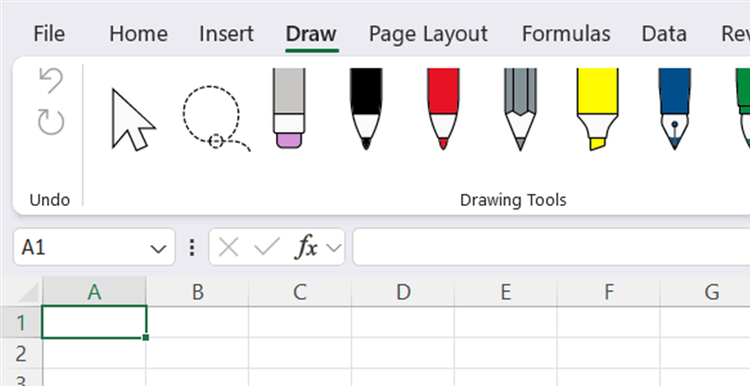This screenshot has width=750, height=386.
Task: Click the Enter checkmark in formula bar
Action: (x=267, y=247)
